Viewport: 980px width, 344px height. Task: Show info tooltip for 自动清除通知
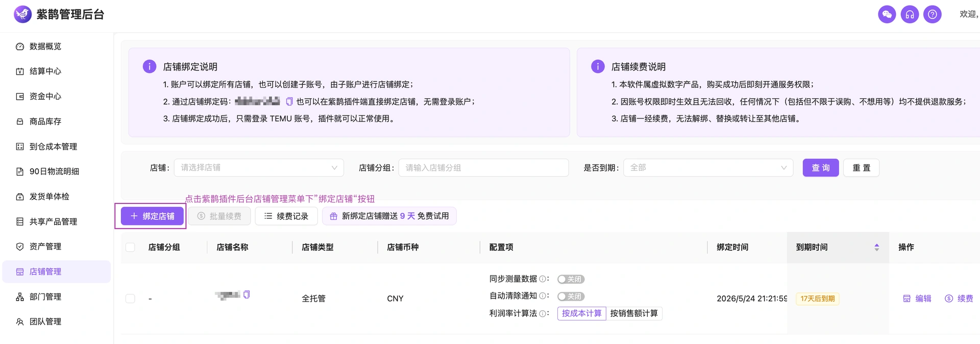tap(543, 296)
